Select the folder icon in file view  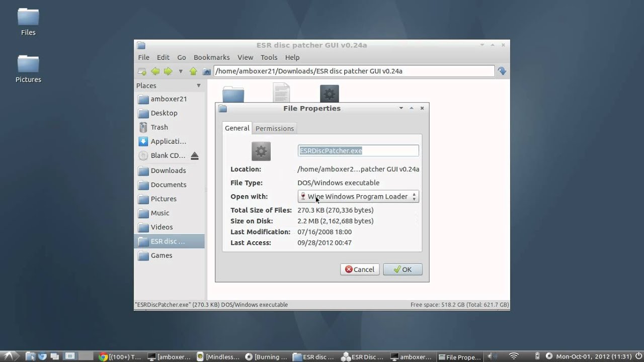pos(233,94)
